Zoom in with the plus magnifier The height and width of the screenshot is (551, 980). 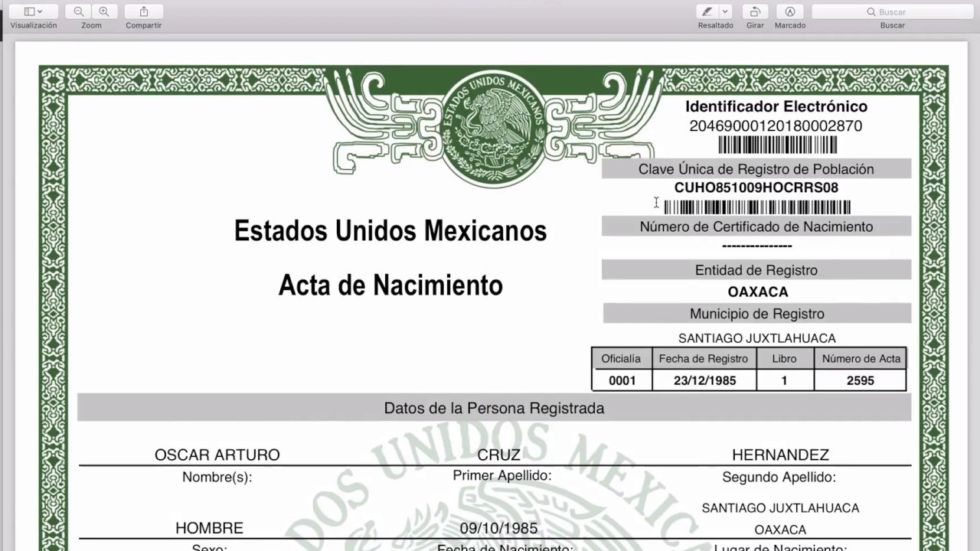104,11
